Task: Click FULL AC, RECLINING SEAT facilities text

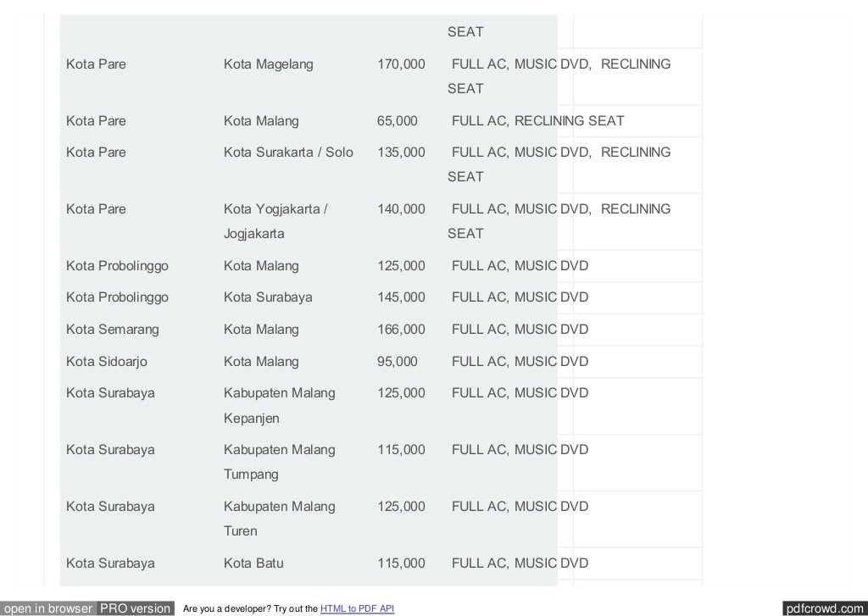Action: pos(538,121)
